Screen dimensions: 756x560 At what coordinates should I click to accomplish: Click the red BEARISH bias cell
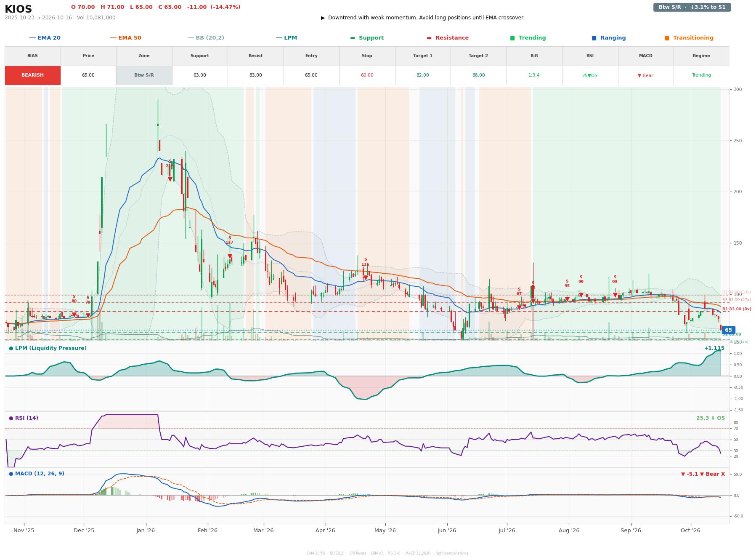pyautogui.click(x=33, y=75)
